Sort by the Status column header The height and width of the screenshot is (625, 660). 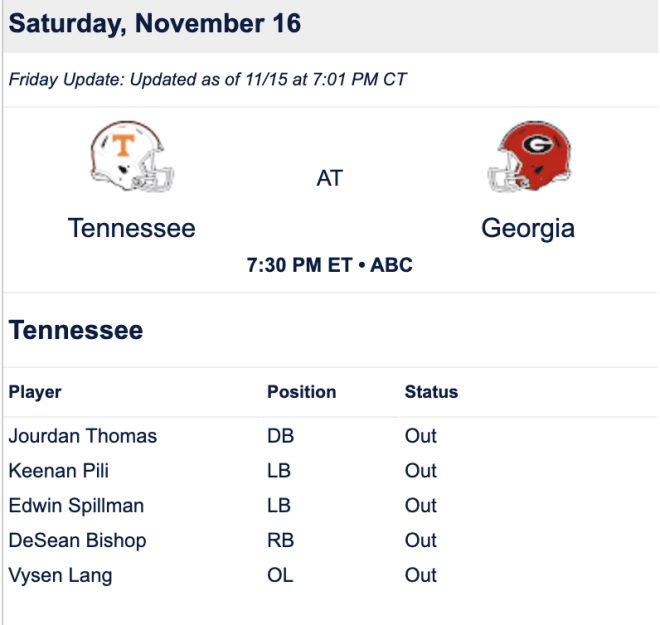tap(431, 392)
